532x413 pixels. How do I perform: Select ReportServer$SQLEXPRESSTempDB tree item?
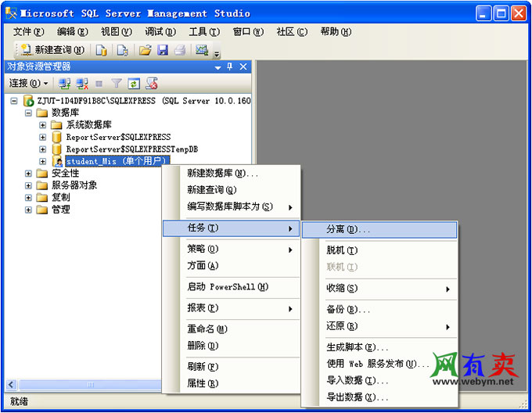click(x=132, y=149)
